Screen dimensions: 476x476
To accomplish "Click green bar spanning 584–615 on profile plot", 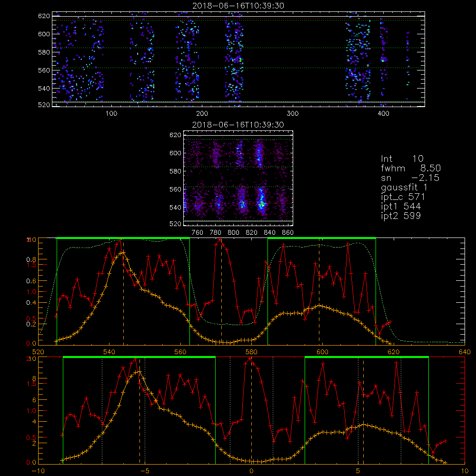I will pos(322,238).
